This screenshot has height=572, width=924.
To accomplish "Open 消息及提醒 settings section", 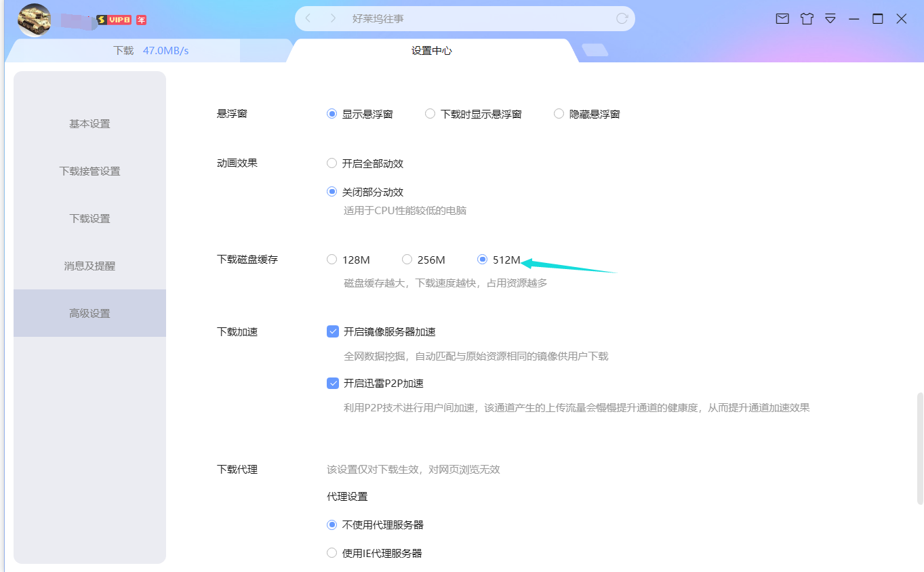I will (x=89, y=266).
